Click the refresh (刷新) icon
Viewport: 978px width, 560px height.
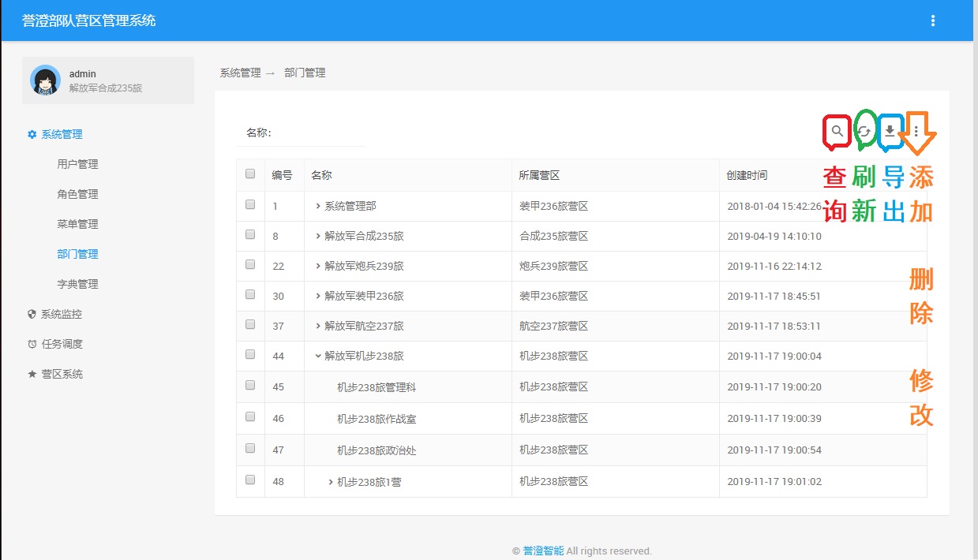coord(863,131)
